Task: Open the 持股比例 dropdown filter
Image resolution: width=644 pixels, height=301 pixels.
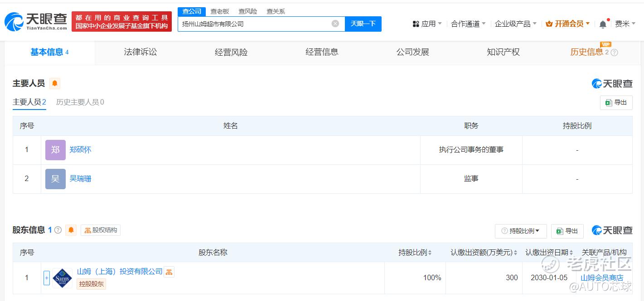Action: tap(520, 231)
